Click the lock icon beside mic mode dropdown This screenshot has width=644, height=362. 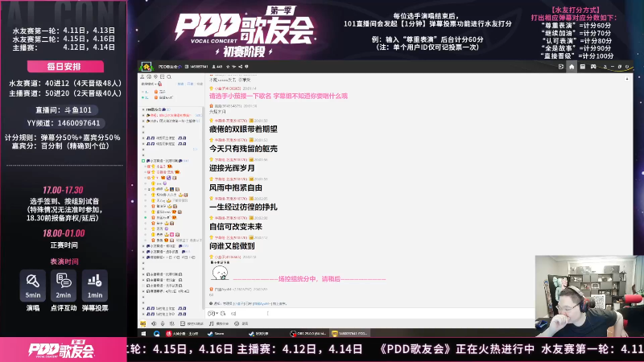tap(159, 84)
